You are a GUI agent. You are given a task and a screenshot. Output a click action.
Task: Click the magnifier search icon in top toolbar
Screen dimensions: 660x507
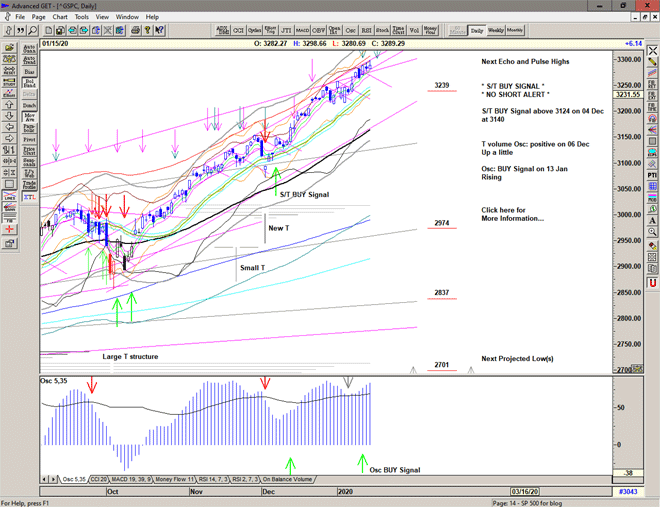click(x=32, y=30)
